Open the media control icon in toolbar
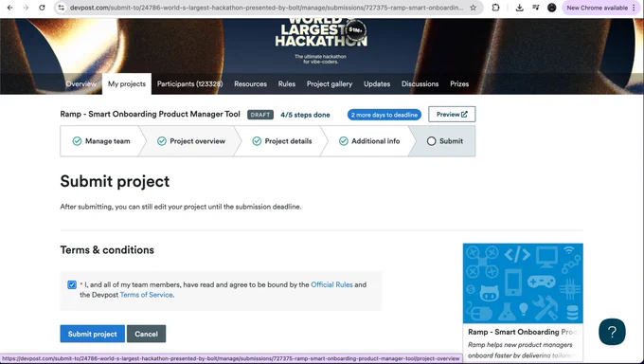This screenshot has height=364, width=644. [536, 8]
